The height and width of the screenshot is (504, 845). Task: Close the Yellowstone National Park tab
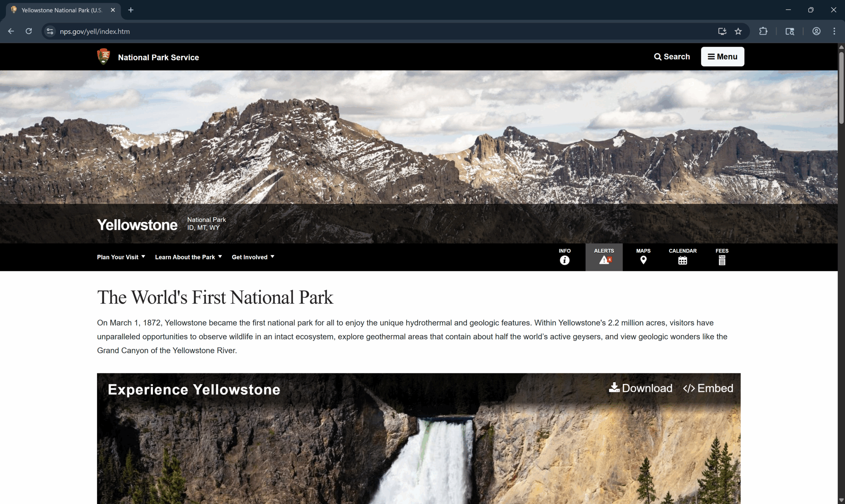pyautogui.click(x=113, y=10)
